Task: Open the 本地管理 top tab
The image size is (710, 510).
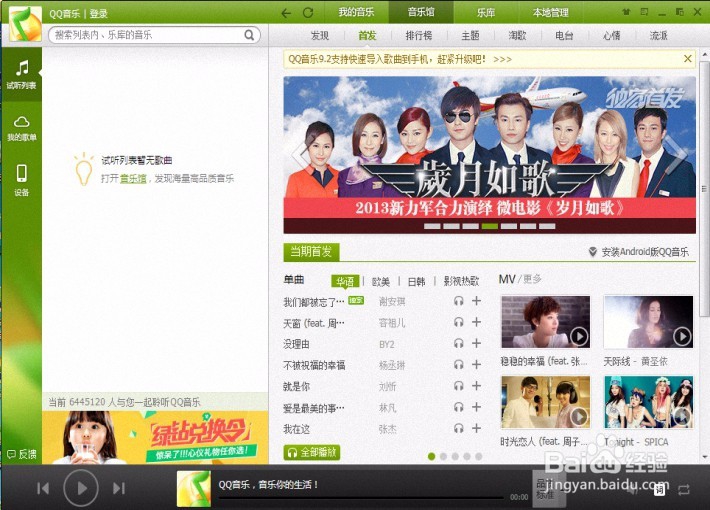Action: click(x=551, y=12)
